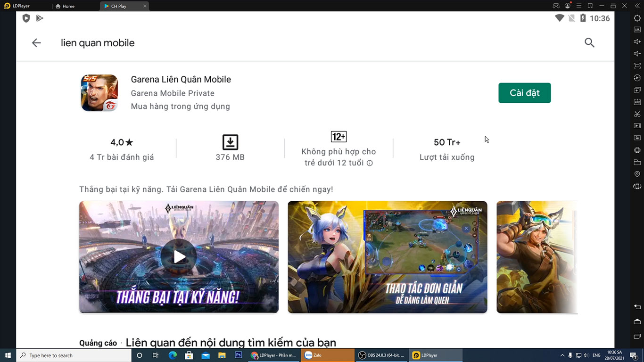The image size is (644, 362).
Task: Open the second gameplay screenshot thumbnail
Action: tap(387, 257)
